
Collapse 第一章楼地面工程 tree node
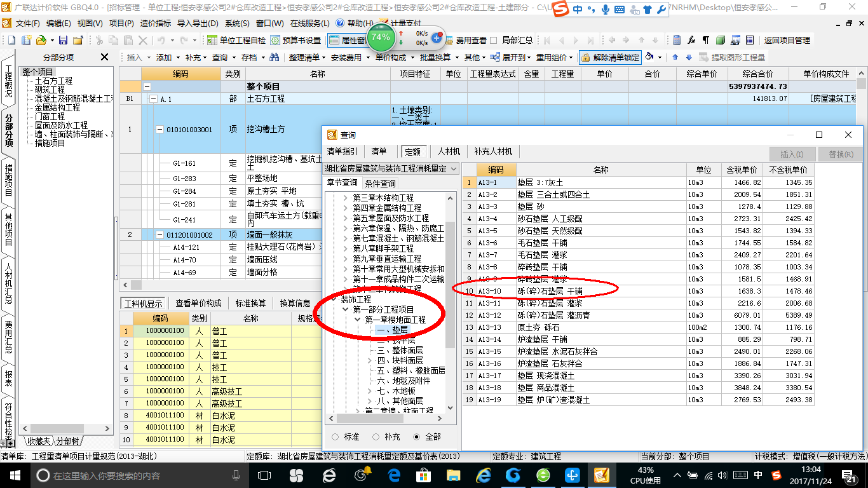pyautogui.click(x=358, y=320)
